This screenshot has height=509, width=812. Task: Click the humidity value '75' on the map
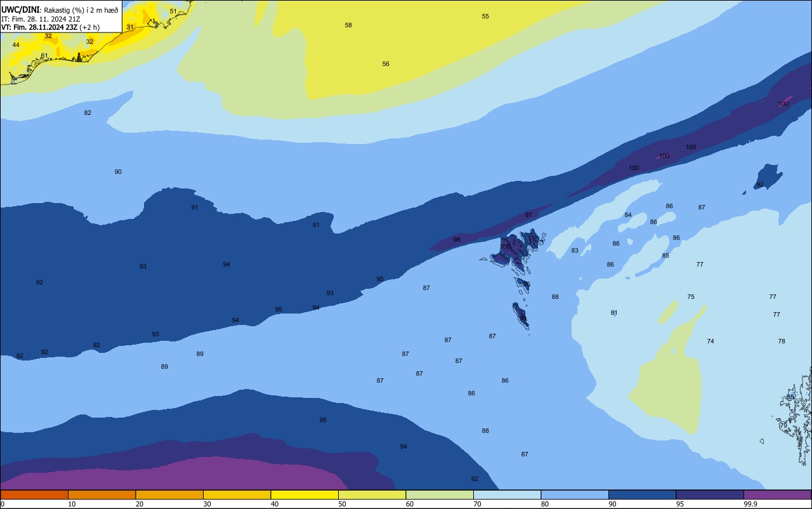(x=691, y=297)
